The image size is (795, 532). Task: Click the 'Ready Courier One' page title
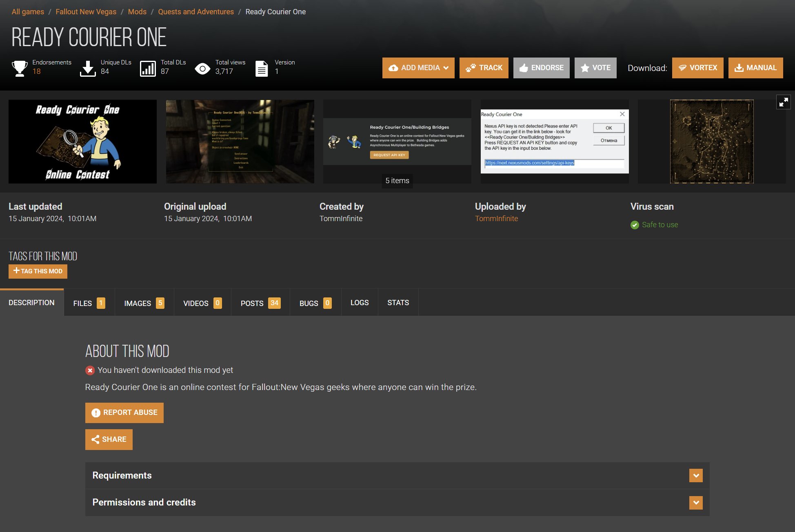(89, 37)
